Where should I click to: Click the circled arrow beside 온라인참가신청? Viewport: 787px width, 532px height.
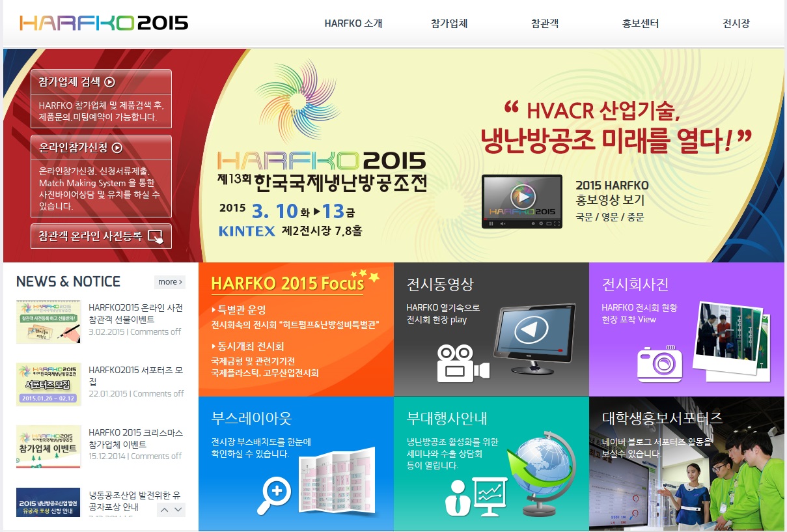(117, 147)
